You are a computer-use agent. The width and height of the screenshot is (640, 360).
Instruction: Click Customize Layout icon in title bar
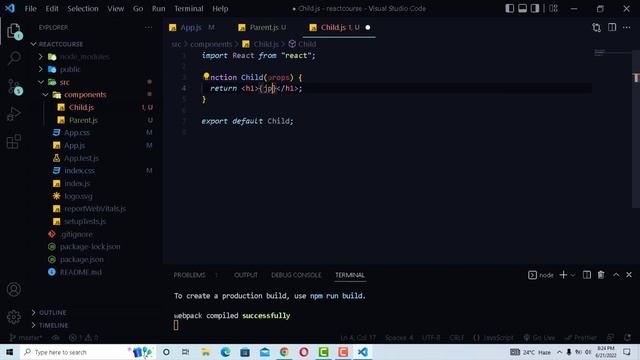tap(553, 8)
